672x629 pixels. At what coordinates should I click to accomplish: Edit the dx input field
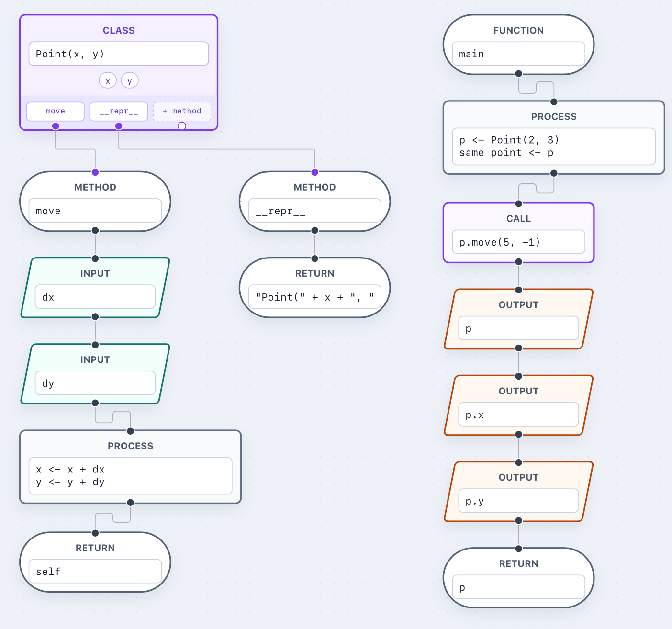point(95,297)
